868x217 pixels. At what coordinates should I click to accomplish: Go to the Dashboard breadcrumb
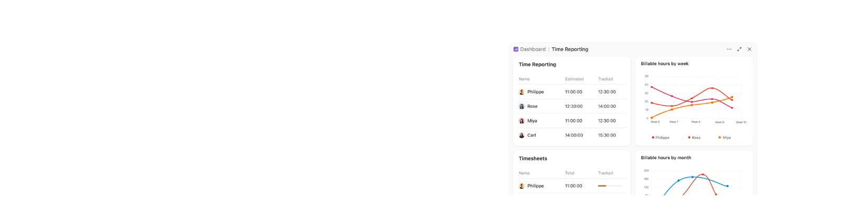[x=533, y=49]
